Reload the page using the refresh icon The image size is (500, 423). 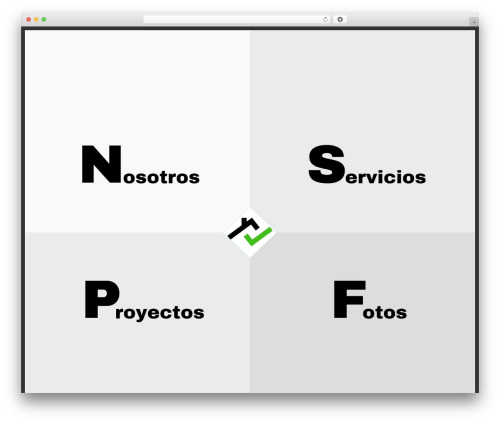coord(325,20)
